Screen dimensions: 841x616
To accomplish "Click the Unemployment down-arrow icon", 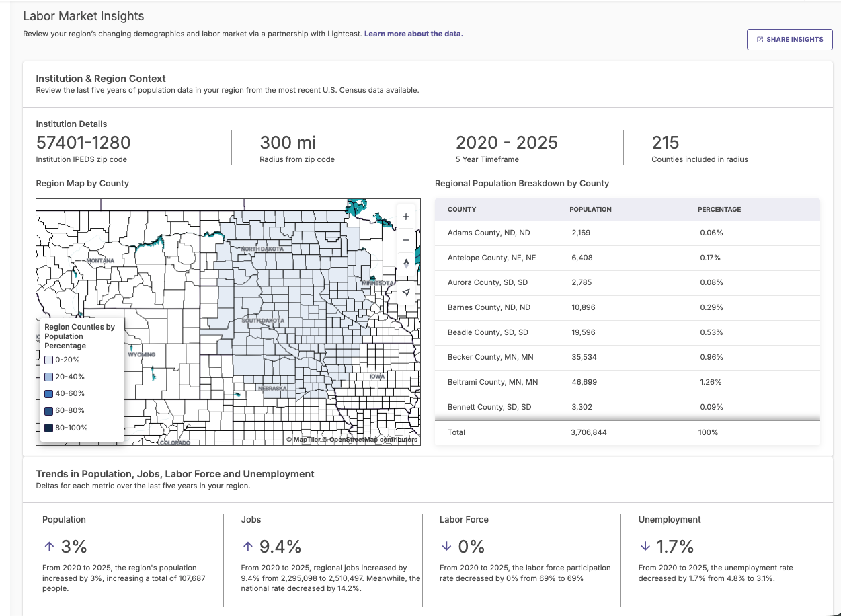I will pos(645,546).
